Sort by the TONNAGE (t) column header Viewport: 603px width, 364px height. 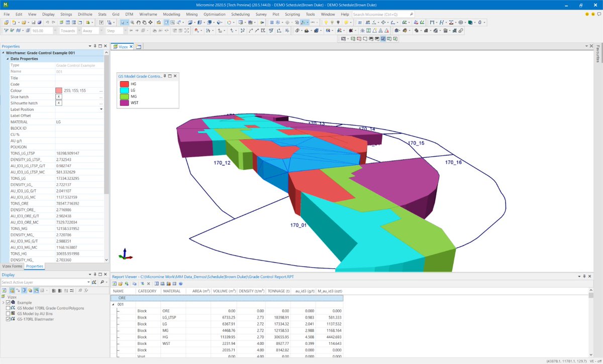click(279, 291)
